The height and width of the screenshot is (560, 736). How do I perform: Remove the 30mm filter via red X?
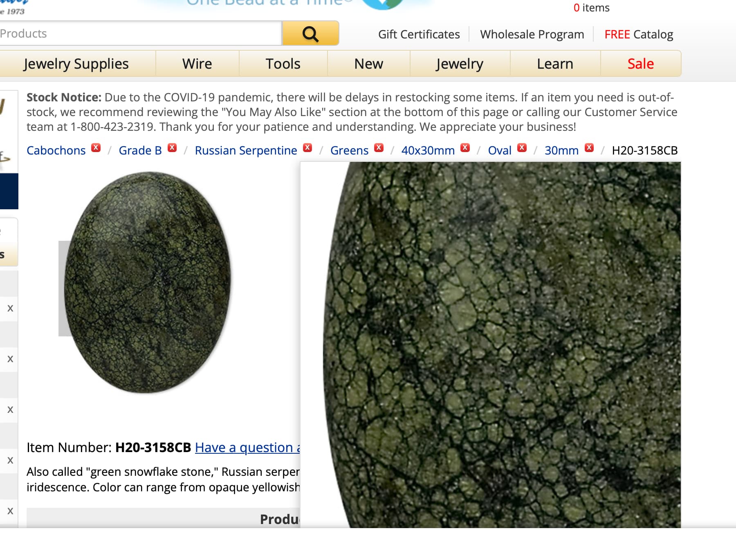click(x=589, y=148)
